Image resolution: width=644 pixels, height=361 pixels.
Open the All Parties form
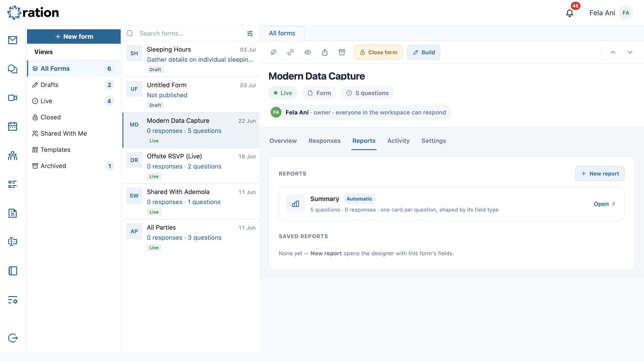pyautogui.click(x=191, y=237)
